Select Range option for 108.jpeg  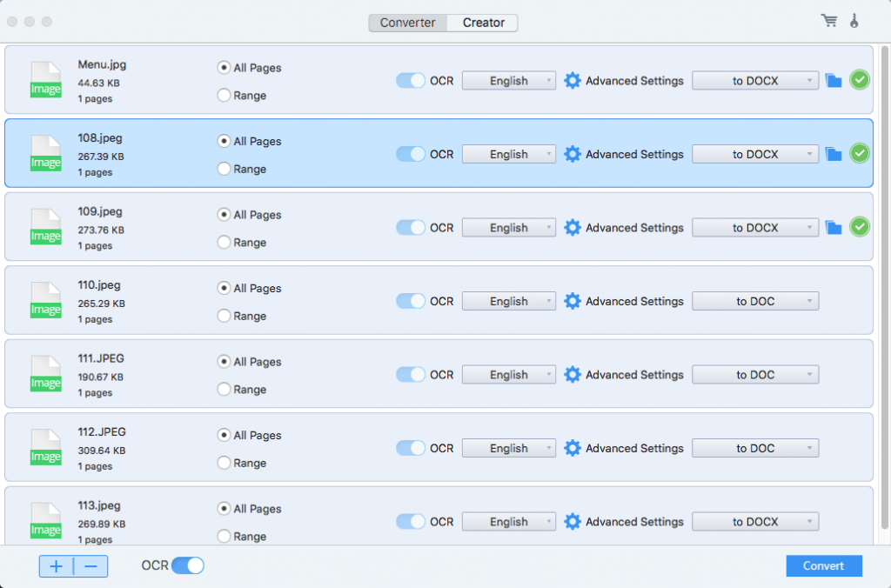[224, 169]
